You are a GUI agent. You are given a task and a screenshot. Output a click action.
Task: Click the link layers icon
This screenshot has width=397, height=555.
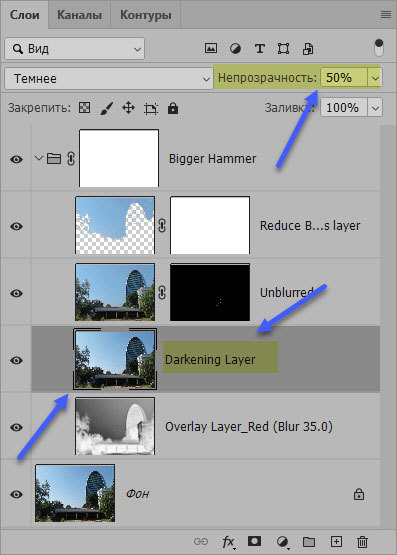201,541
